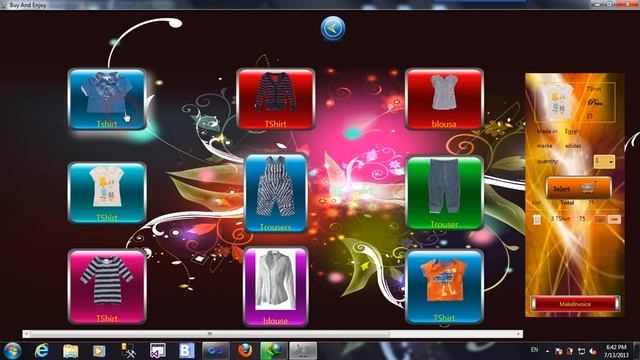Click the 3 TShirt cart list entry

(560, 219)
